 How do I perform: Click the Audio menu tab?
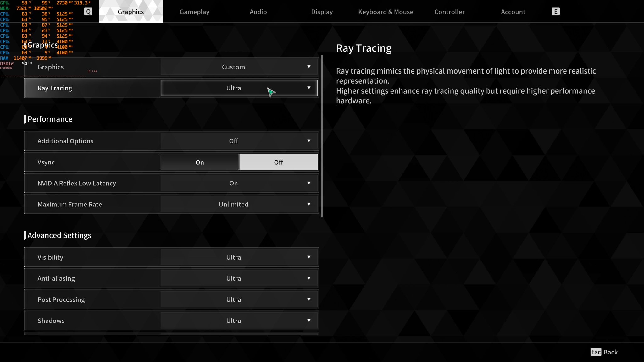pyautogui.click(x=258, y=12)
